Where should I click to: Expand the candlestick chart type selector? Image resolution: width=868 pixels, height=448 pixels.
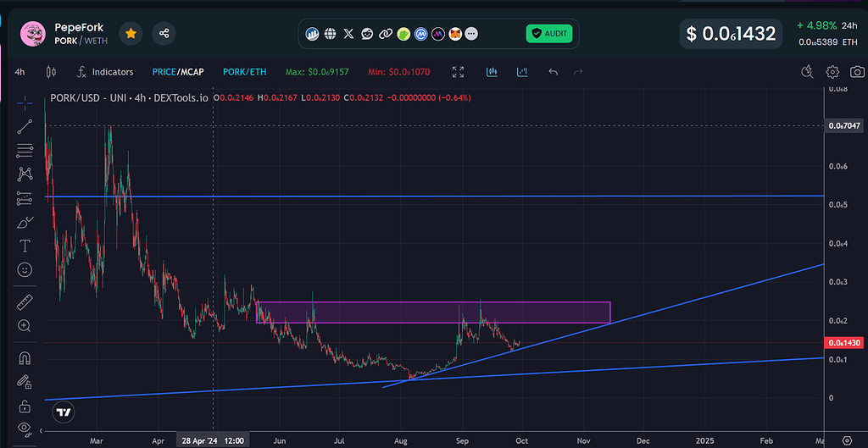(x=50, y=72)
